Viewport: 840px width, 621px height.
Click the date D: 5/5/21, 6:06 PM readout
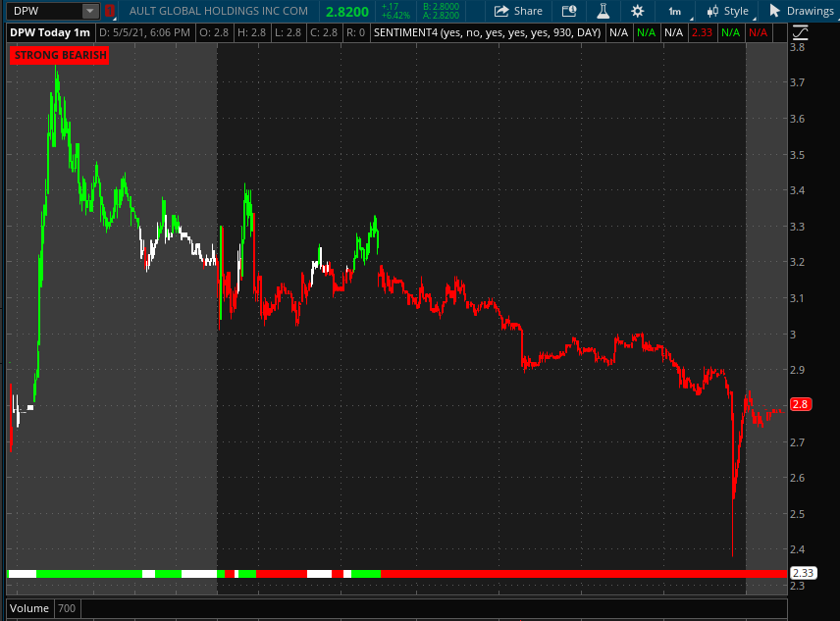point(144,32)
